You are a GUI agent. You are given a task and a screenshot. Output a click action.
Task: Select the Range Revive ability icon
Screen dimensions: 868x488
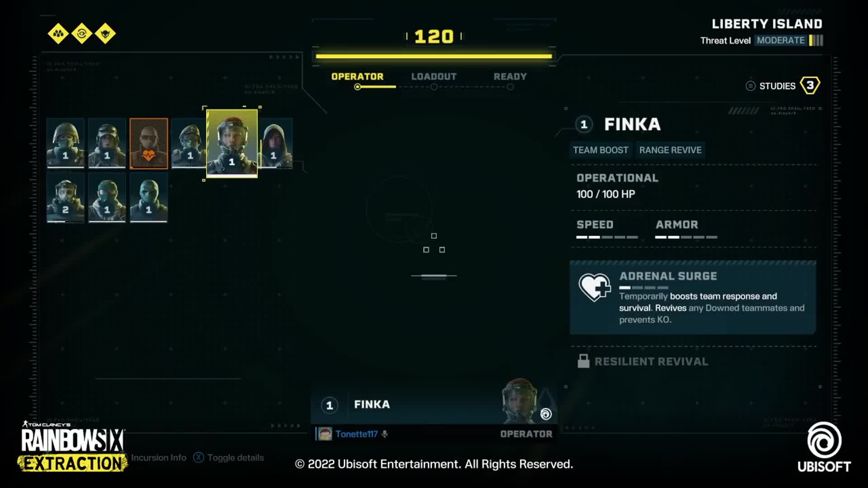coord(670,150)
